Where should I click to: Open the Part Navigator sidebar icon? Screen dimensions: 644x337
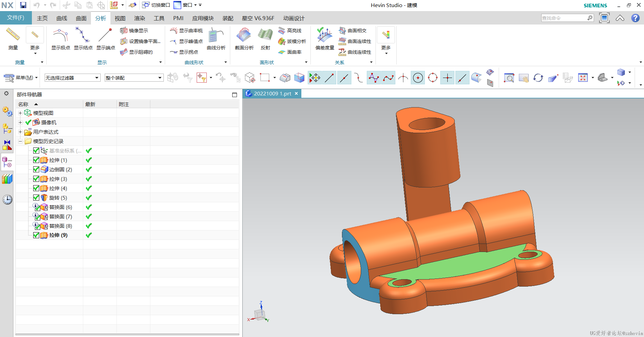point(7,163)
